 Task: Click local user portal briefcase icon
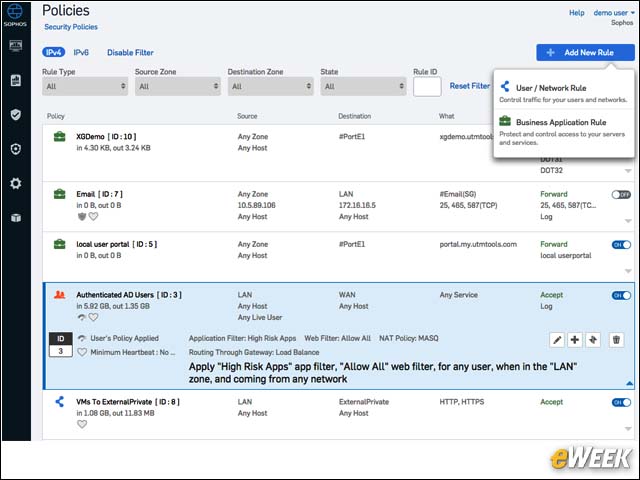tap(60, 244)
